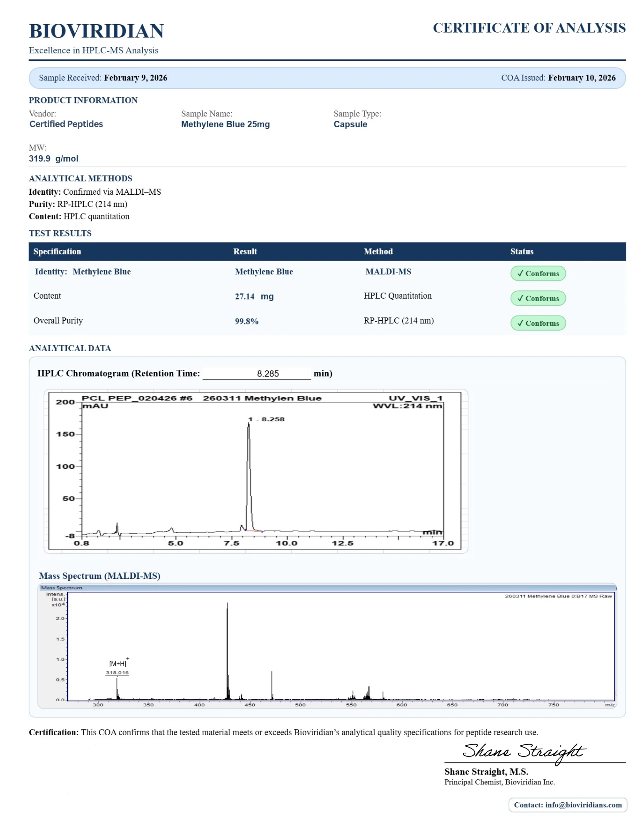Click the Mass Spectrum (MALDI-MS) heading

(100, 576)
